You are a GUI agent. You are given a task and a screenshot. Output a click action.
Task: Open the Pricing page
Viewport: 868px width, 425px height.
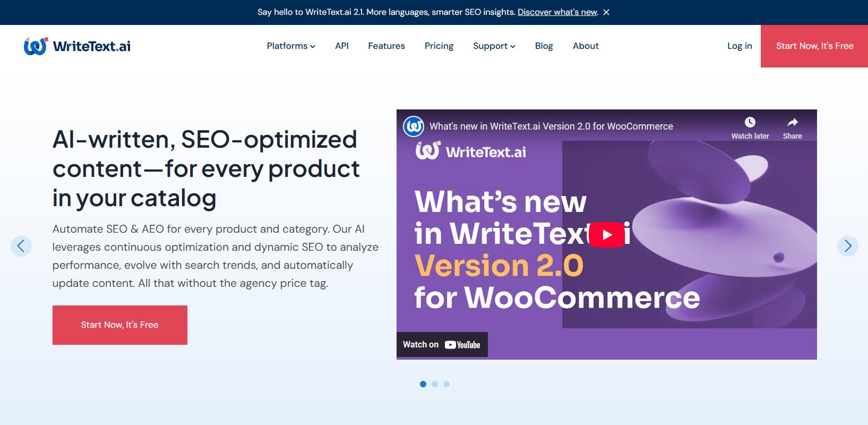pos(439,46)
